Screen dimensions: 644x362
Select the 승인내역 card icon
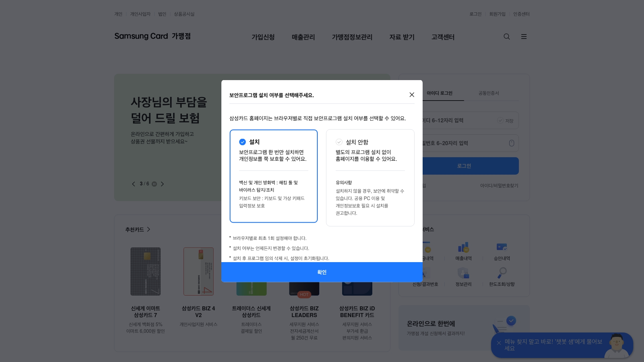(502, 247)
